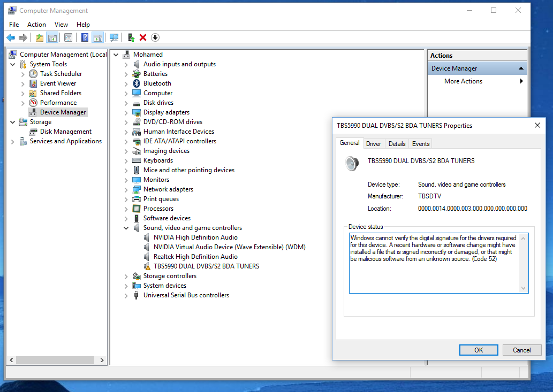Click the Disable device down-arrow icon
This screenshot has height=392, width=553.
coord(155,37)
